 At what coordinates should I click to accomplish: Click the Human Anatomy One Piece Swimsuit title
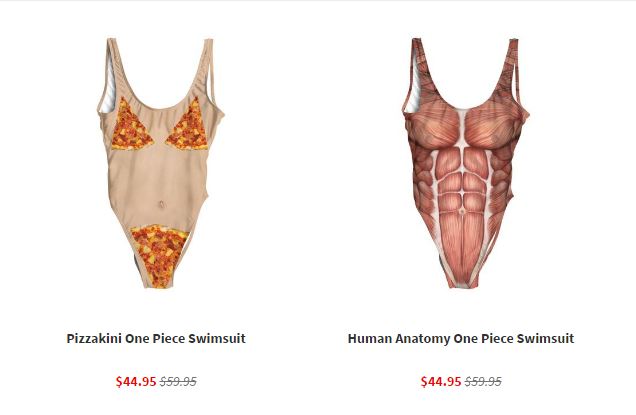coord(461,338)
